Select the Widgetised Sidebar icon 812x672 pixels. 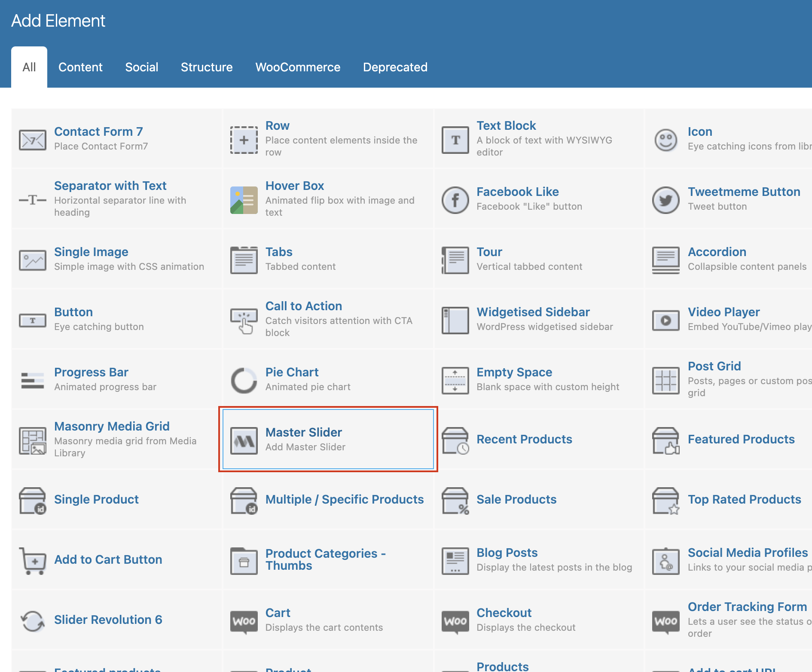455,320
